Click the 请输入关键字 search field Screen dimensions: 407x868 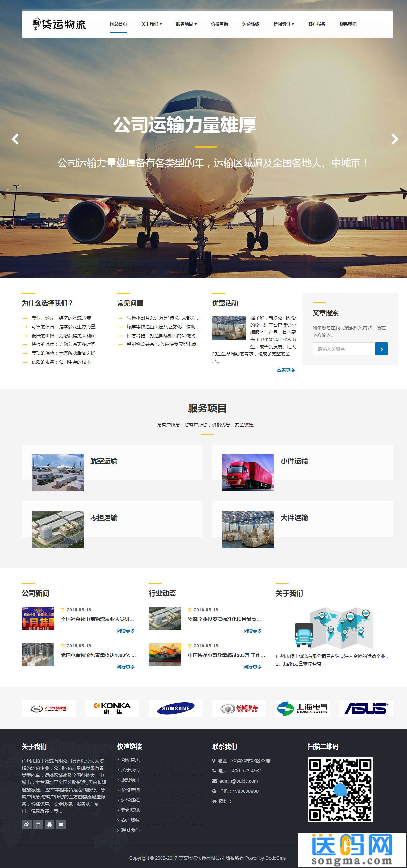[344, 349]
